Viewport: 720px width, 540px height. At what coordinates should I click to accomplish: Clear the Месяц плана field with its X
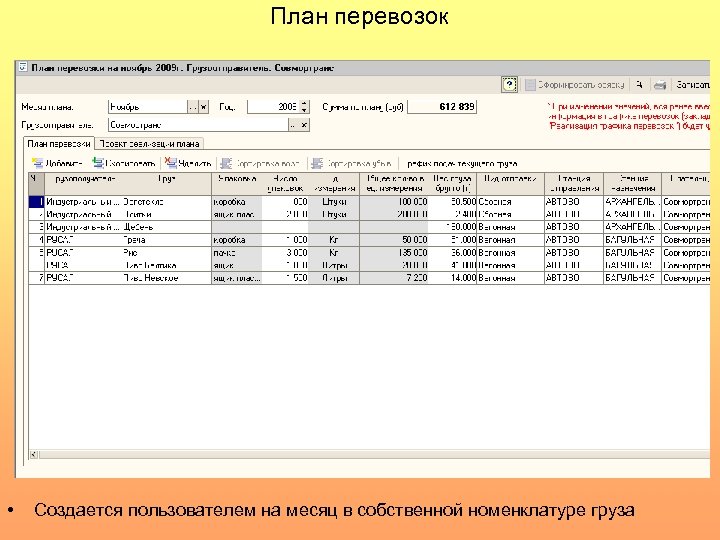(x=204, y=107)
